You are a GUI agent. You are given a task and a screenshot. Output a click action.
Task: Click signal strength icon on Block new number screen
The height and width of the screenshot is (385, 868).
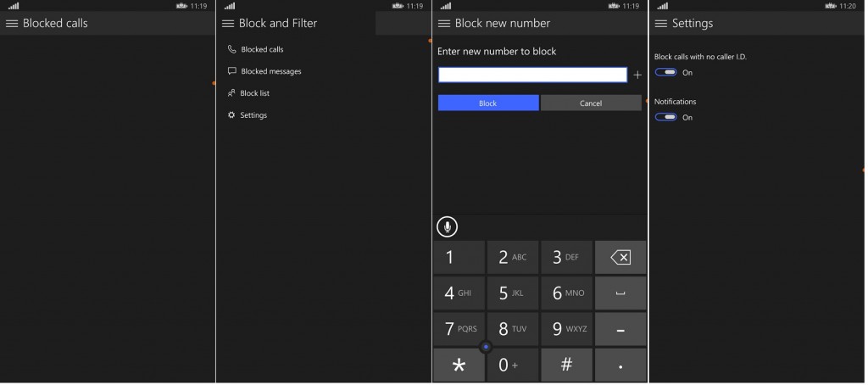tap(446, 6)
